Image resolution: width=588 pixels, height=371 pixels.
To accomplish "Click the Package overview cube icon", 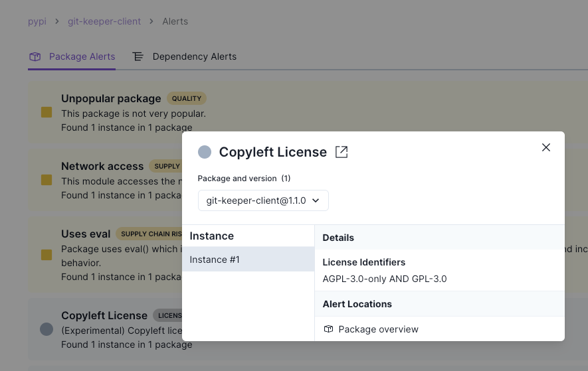I will pos(328,329).
